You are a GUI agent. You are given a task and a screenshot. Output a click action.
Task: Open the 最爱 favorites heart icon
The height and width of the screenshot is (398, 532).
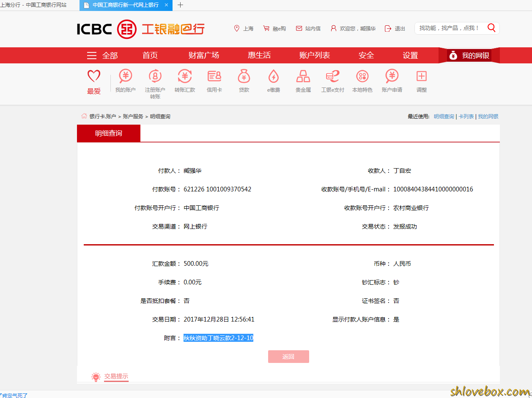[x=94, y=76]
